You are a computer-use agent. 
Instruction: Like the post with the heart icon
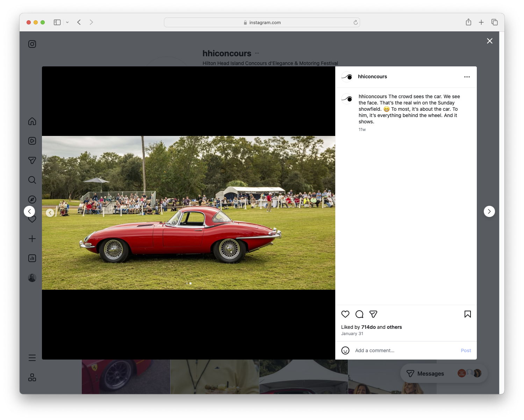pos(345,314)
